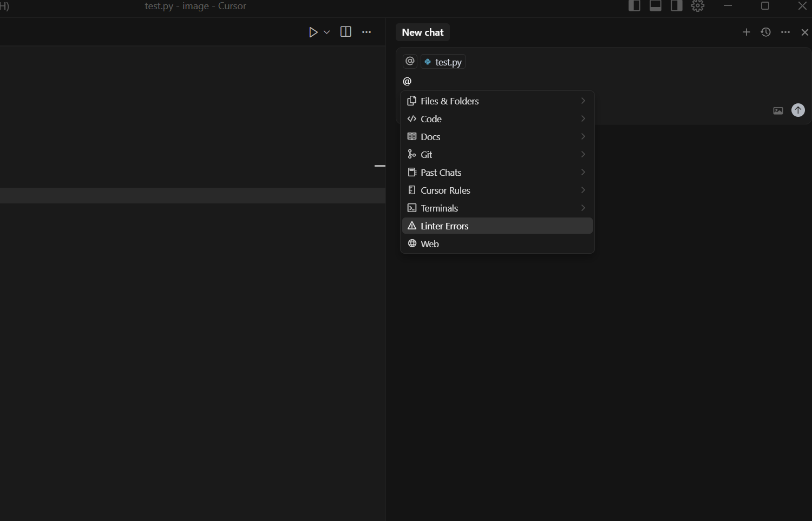Screen dimensions: 812x521
Task: Toggle the primary side bar
Action: tap(634, 6)
